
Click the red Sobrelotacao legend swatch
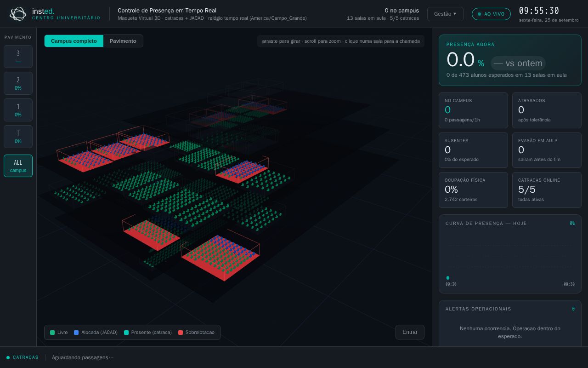181,333
